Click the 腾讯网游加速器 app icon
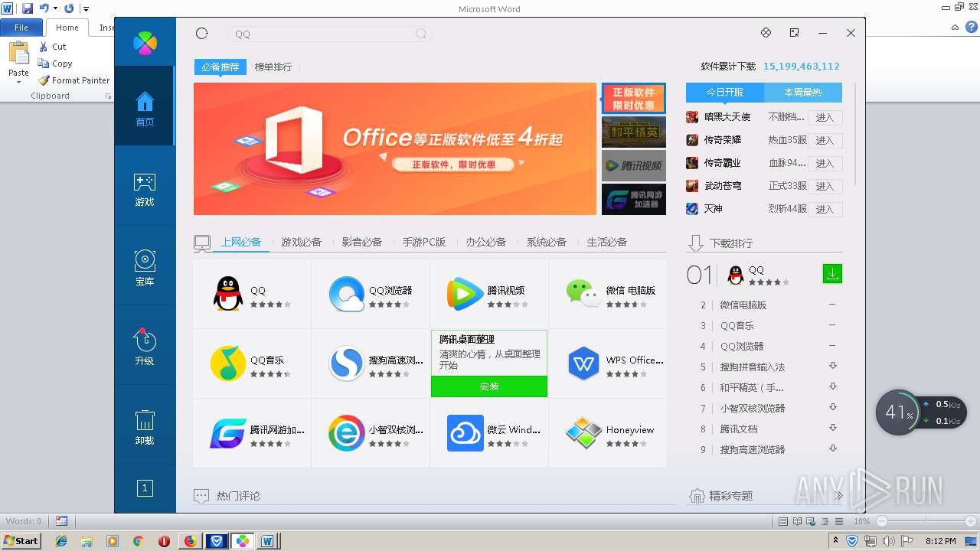Image resolution: width=980 pixels, height=551 pixels. pos(228,433)
